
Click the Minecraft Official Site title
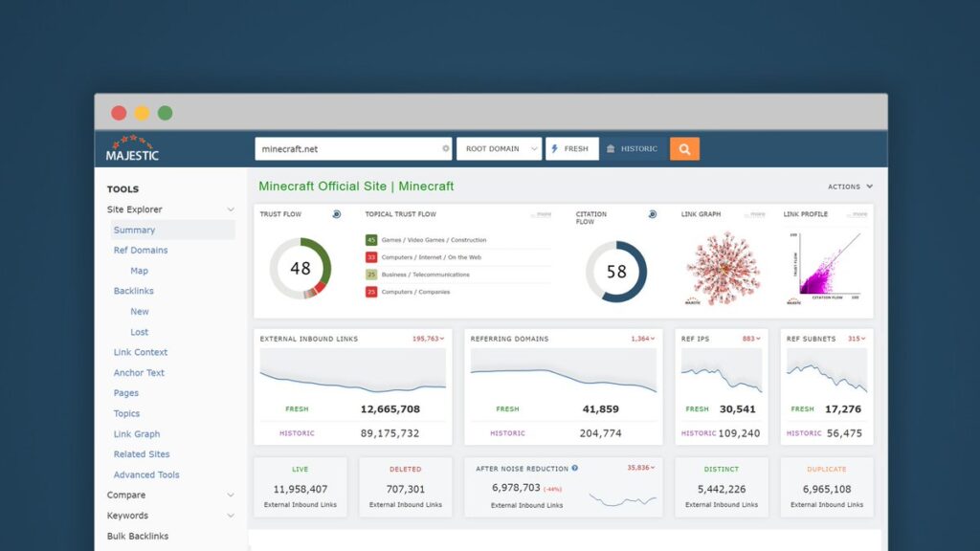pyautogui.click(x=356, y=187)
